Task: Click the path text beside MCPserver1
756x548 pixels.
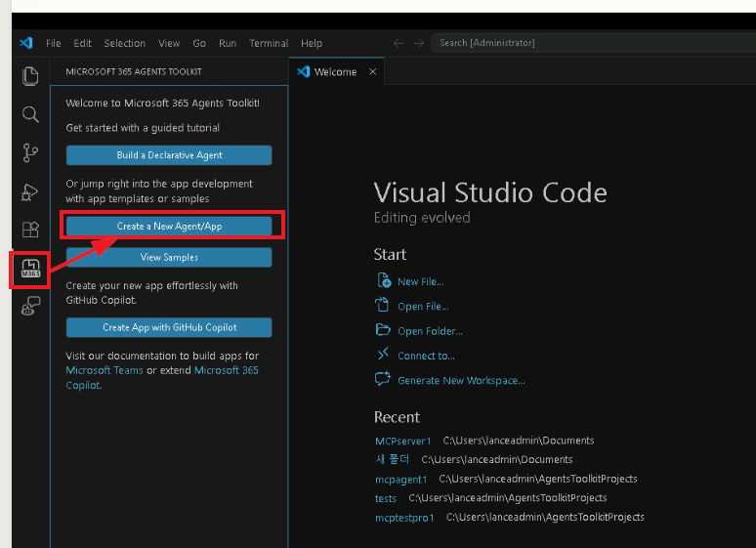Action: point(519,441)
